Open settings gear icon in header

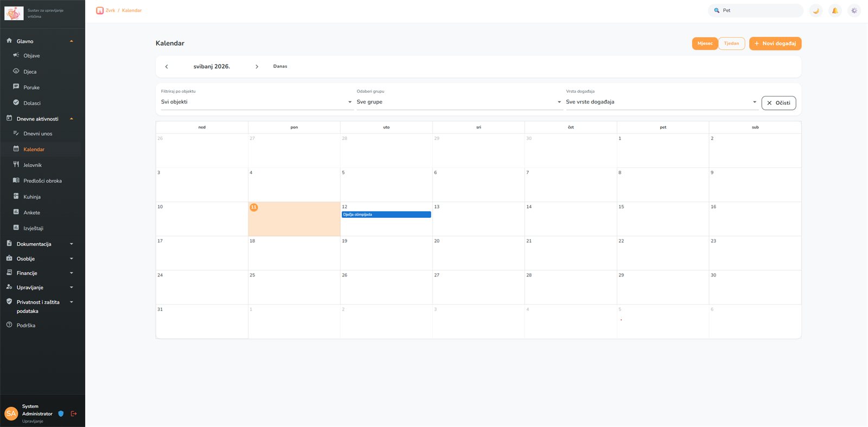(854, 10)
